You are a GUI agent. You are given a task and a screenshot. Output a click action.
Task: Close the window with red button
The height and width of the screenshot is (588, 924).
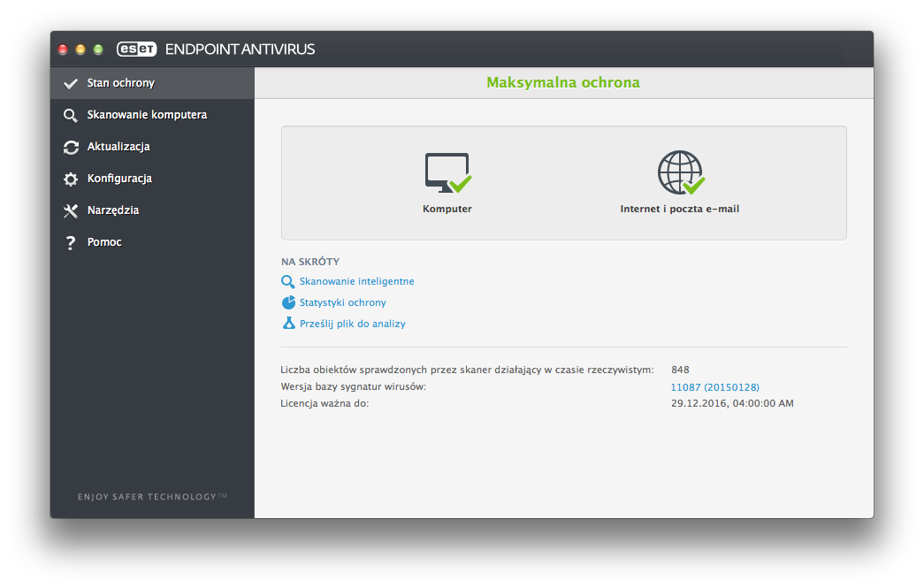click(63, 50)
